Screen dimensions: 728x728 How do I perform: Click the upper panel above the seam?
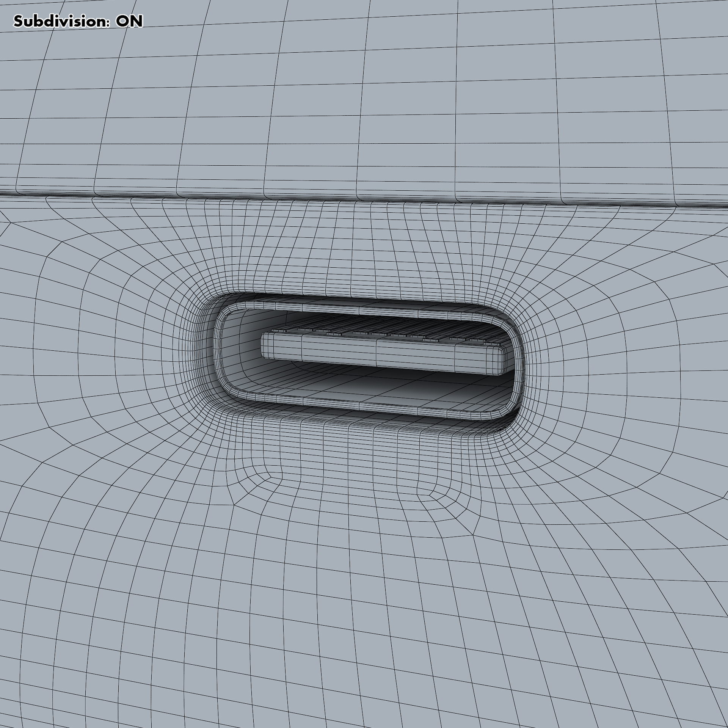coord(364,99)
